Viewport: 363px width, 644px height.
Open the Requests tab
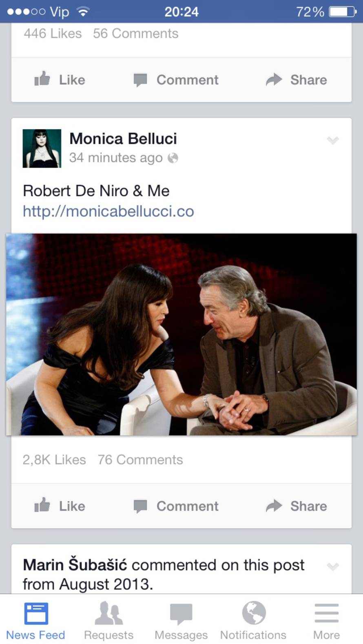tap(108, 620)
